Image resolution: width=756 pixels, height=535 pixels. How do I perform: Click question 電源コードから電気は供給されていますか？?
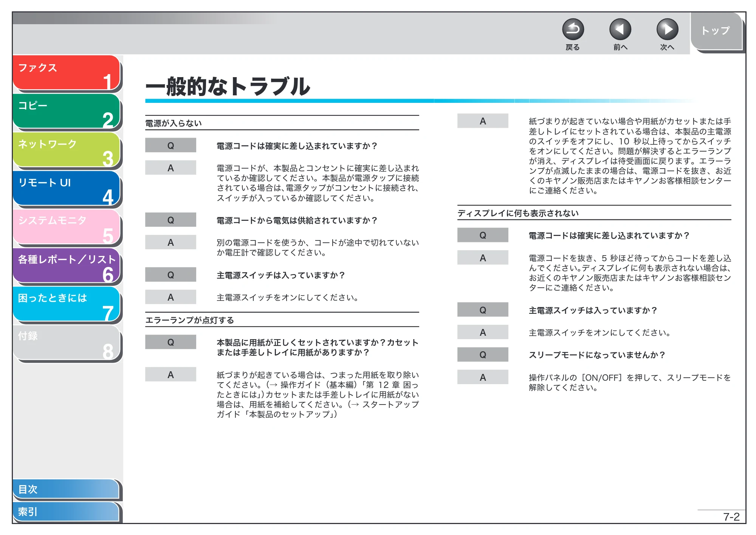coord(297,220)
